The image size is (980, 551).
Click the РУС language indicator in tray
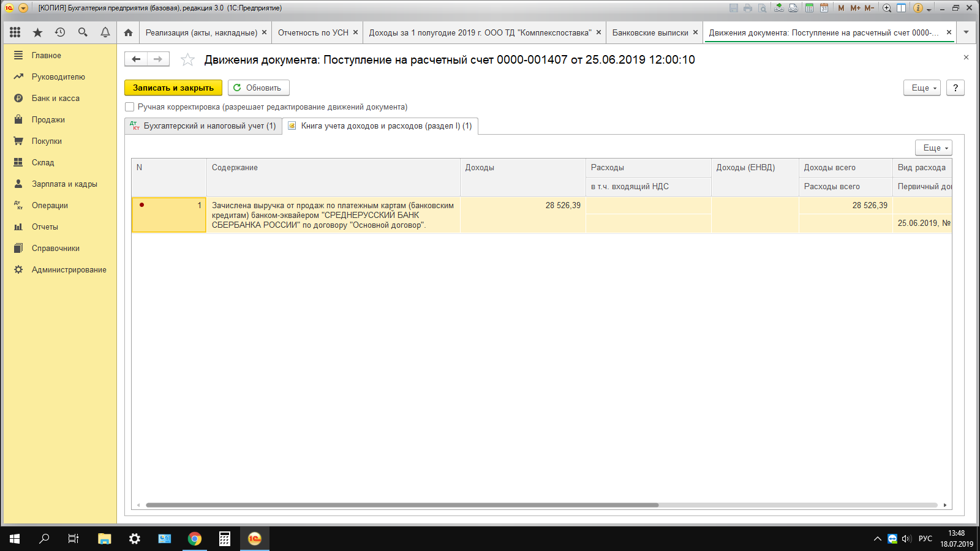click(925, 539)
